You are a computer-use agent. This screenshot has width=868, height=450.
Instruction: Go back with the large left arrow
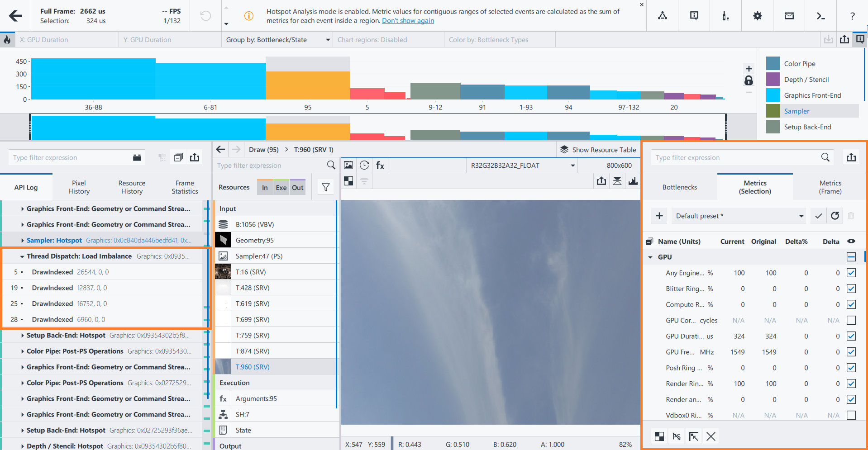click(15, 16)
